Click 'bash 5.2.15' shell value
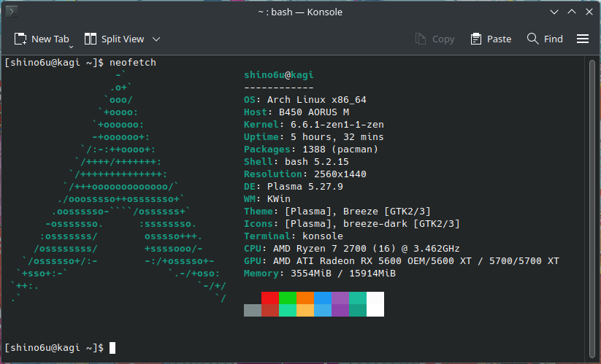 [x=317, y=162]
